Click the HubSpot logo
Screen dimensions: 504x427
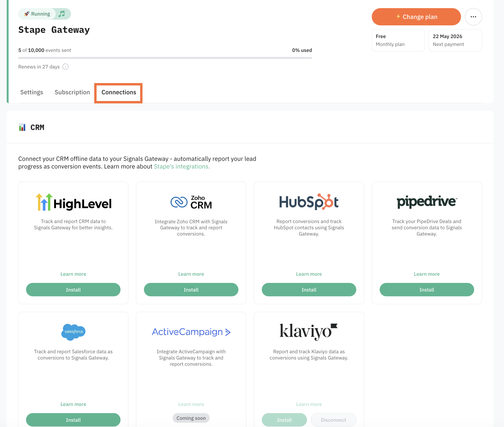[x=309, y=202]
